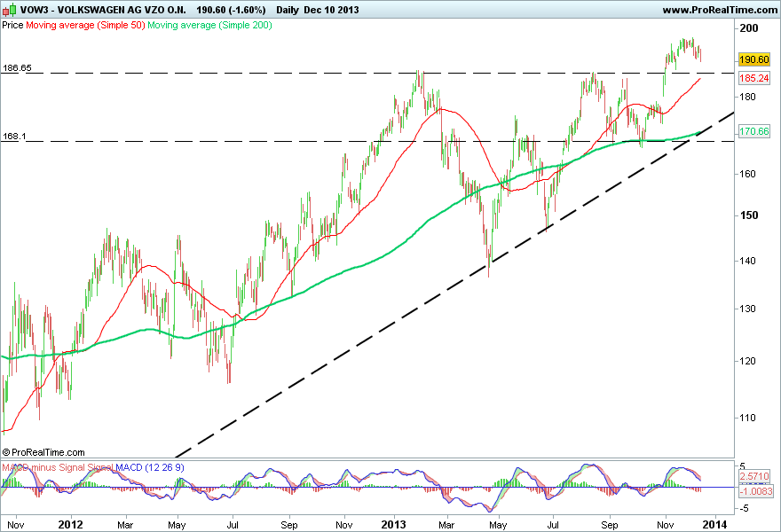Click the 2.5710 MACD value tag
Image resolution: width=781 pixels, height=532 pixels.
(754, 476)
